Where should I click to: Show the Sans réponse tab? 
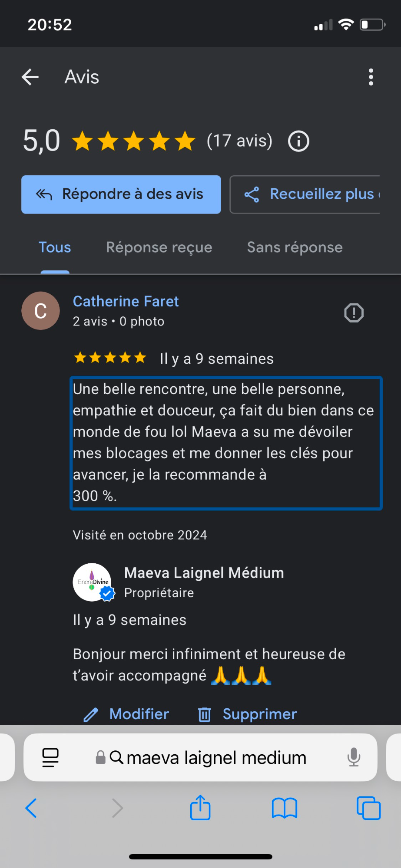(295, 247)
